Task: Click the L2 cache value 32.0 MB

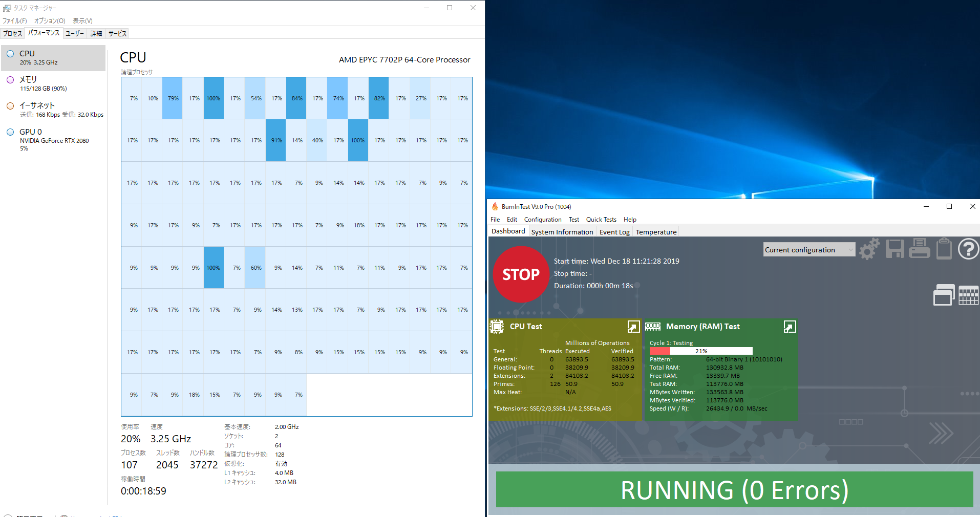Action: pos(285,482)
